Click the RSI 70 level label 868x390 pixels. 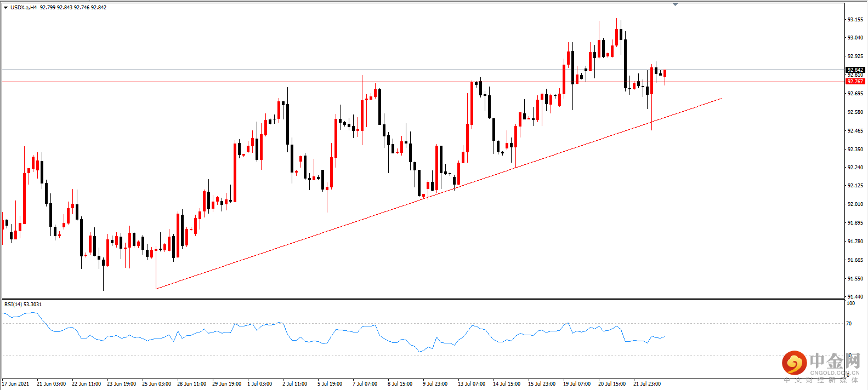coord(849,324)
